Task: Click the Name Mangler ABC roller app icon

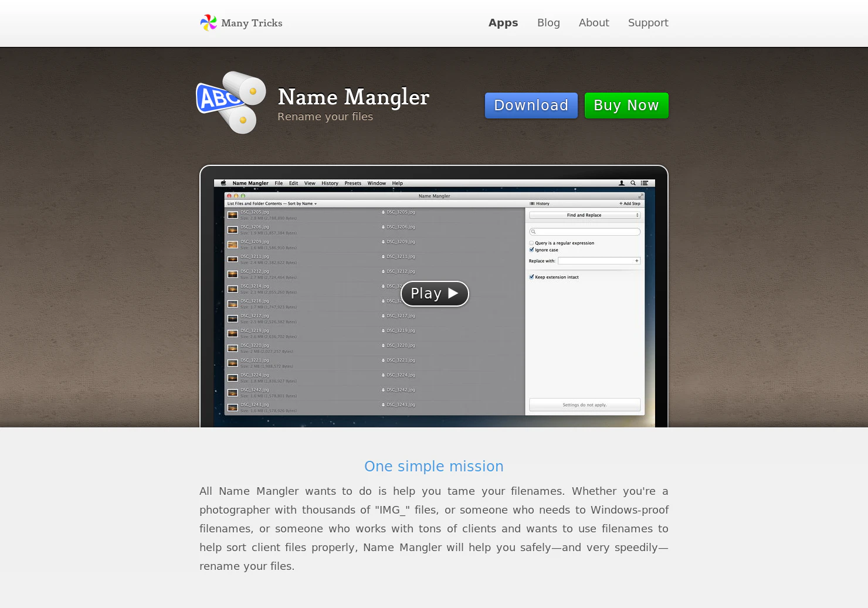Action: tap(231, 103)
